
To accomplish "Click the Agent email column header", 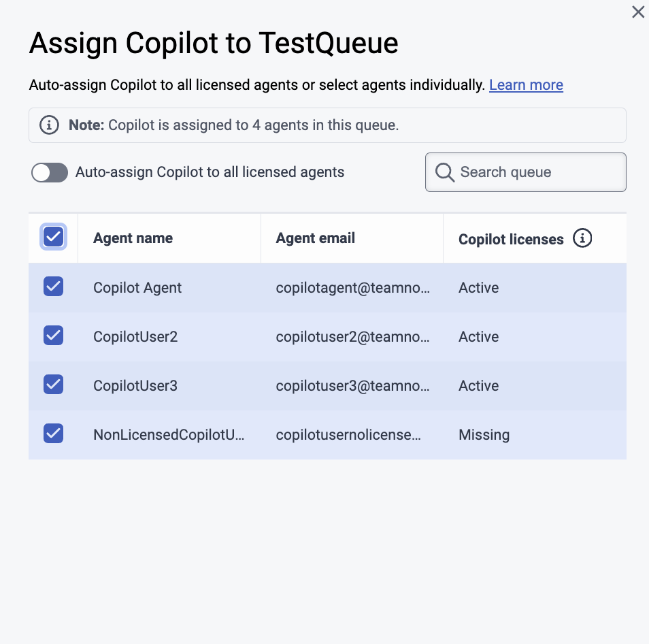I will pyautogui.click(x=316, y=238).
